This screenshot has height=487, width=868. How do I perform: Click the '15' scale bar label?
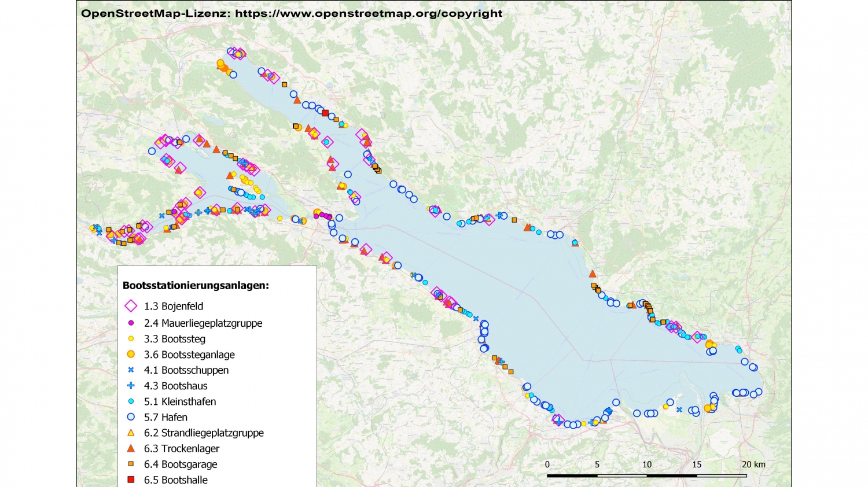coord(697,464)
